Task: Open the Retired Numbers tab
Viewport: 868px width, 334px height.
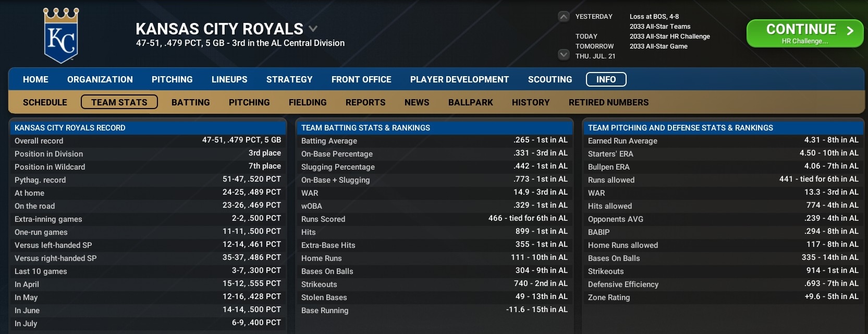Action: [609, 102]
